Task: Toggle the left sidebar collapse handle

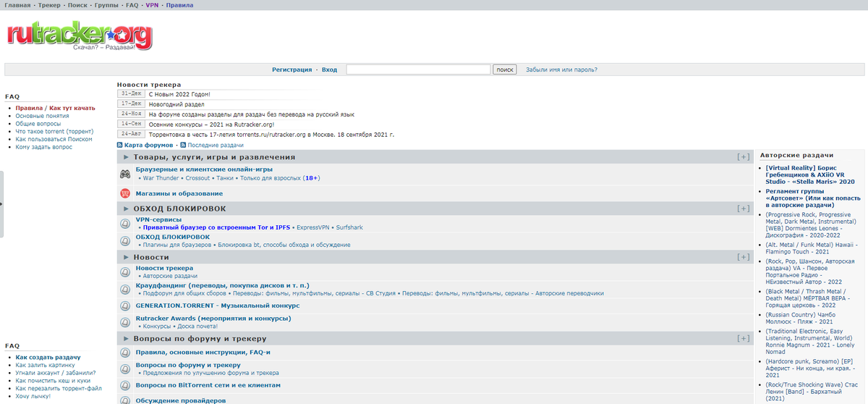Action: click(2, 204)
